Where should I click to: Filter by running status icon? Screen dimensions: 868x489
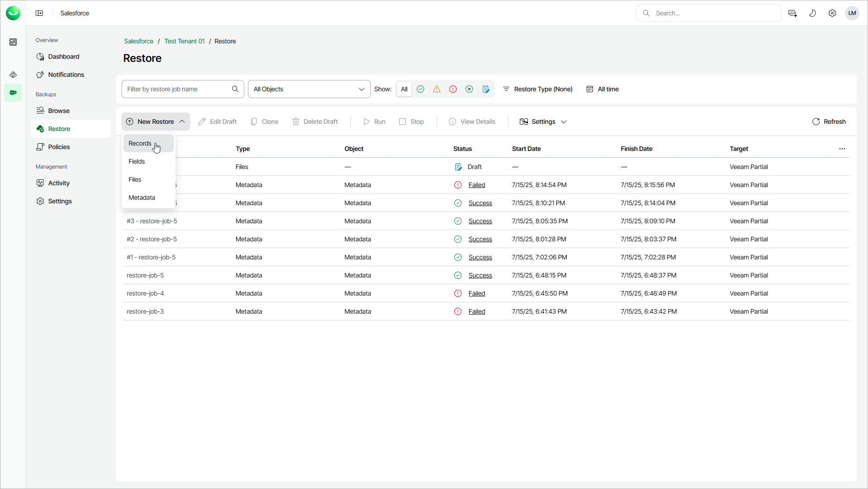pyautogui.click(x=469, y=89)
